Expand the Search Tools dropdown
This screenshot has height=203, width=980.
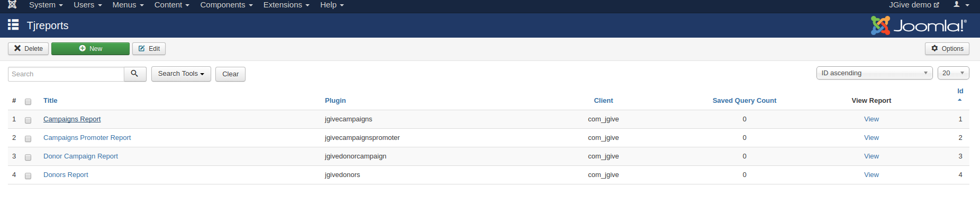[181, 74]
